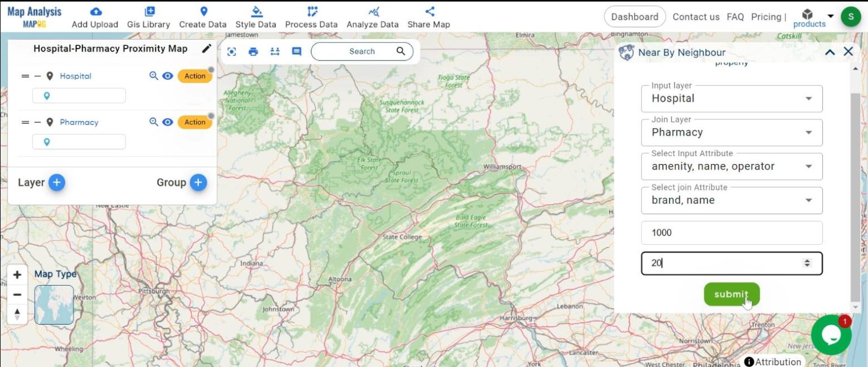Zoom to the Hospital layer

pos(154,76)
